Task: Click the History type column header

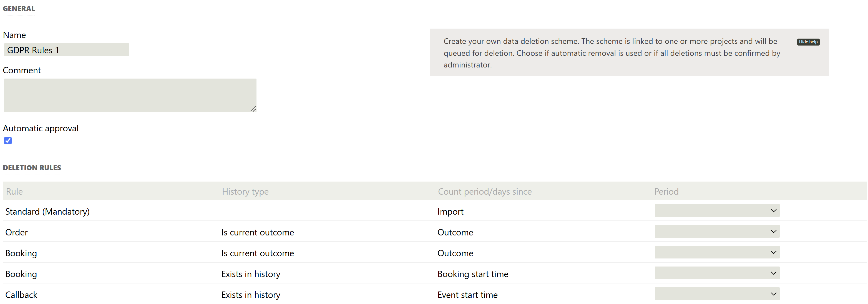Action: (245, 192)
